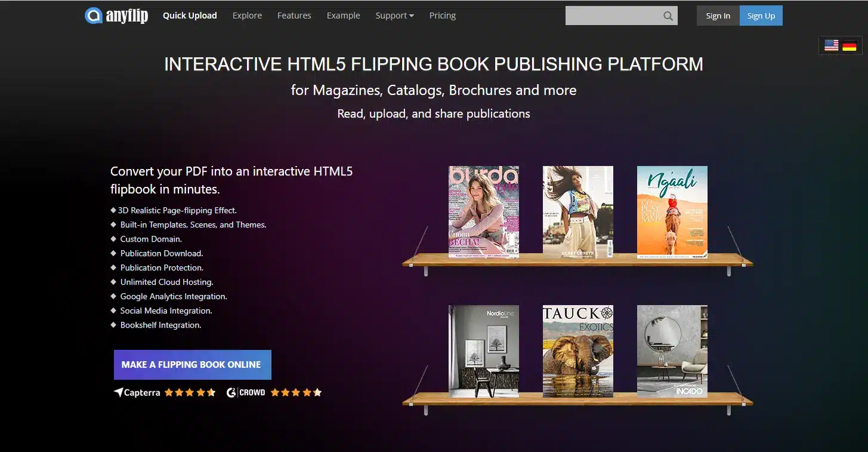Open the Capterra rating badge
Image resolution: width=868 pixels, height=452 pixels.
pos(165,392)
